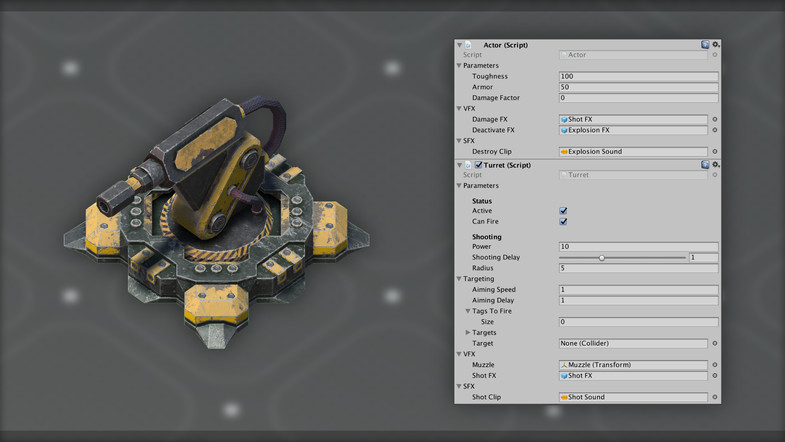Click the Shooting Delay slider handle
This screenshot has height=442, width=785.
coord(602,258)
